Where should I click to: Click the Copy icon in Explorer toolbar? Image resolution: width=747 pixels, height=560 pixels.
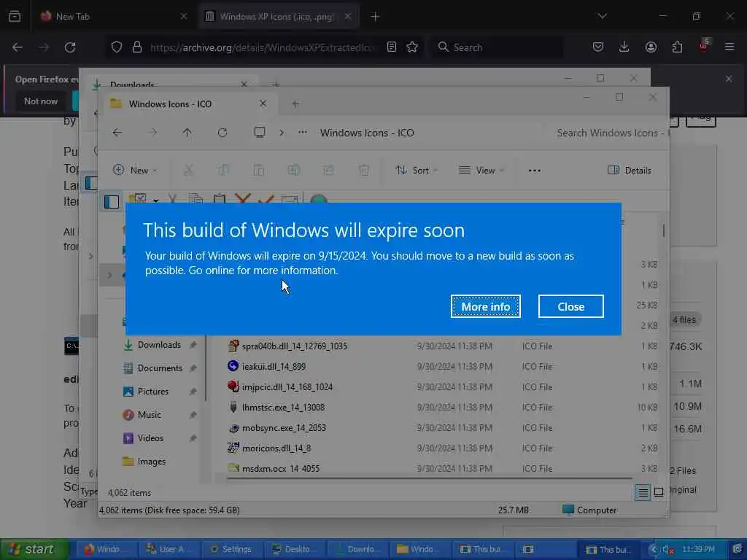(x=223, y=170)
